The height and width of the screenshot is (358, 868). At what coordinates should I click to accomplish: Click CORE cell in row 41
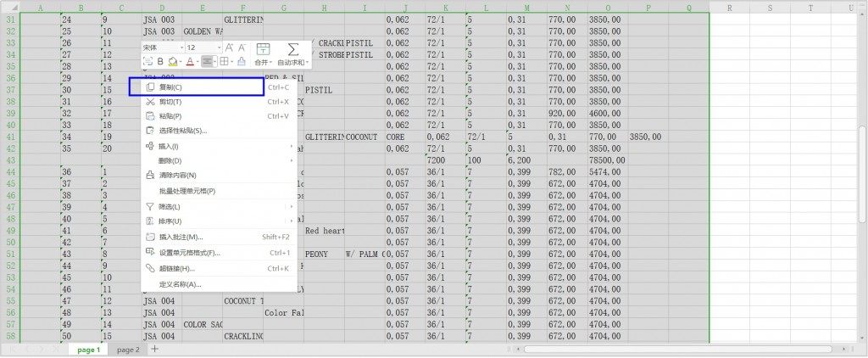click(405, 137)
